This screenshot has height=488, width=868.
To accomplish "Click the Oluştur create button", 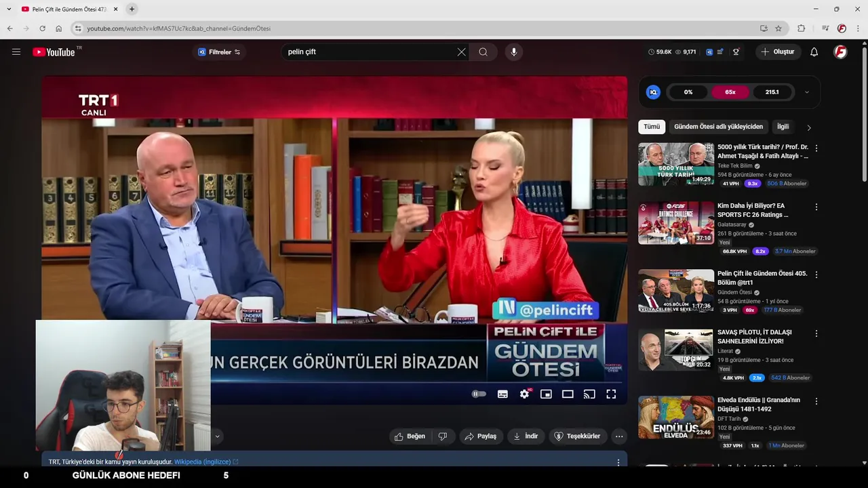I will (x=778, y=52).
